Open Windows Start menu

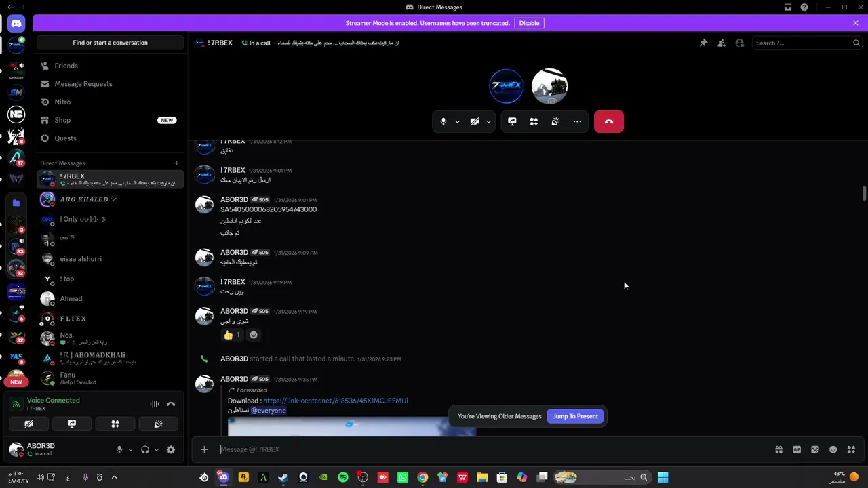pos(663,477)
